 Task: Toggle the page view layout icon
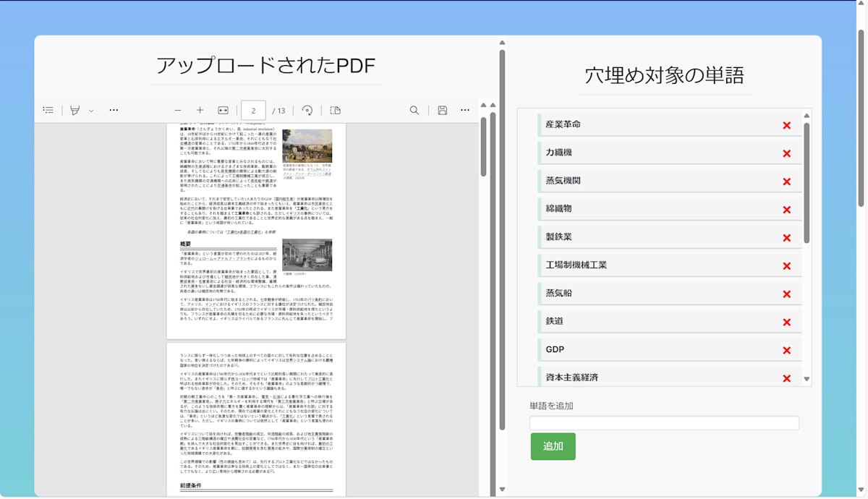[336, 110]
